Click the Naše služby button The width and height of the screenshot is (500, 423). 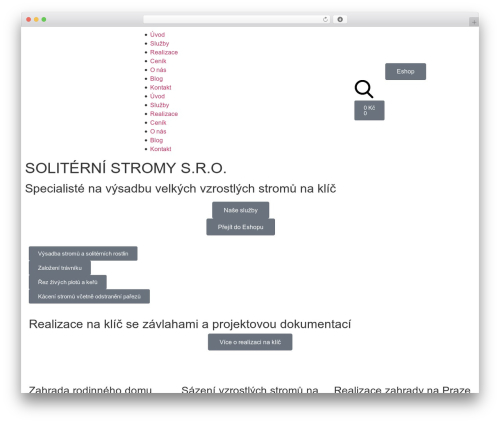(x=240, y=210)
